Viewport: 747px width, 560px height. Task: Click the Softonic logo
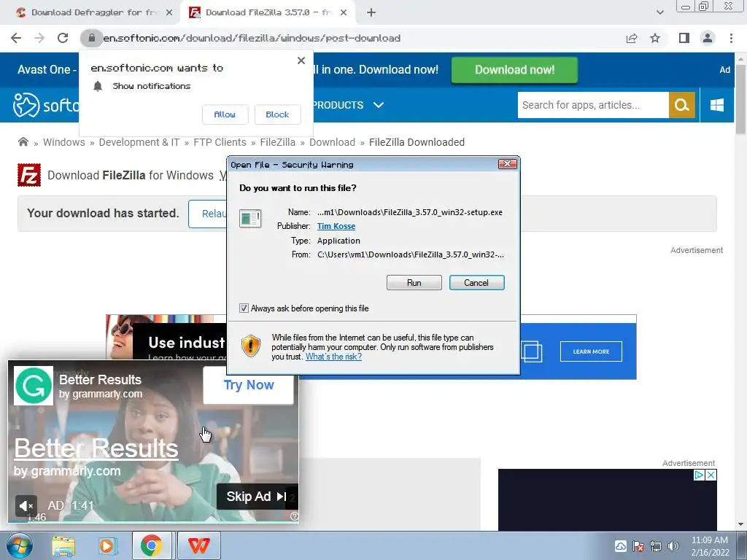point(45,105)
